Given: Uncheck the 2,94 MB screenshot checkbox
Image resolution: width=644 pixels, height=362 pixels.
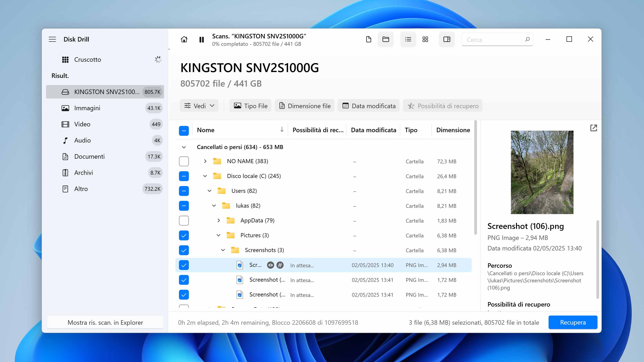Looking at the screenshot, I should (x=184, y=265).
